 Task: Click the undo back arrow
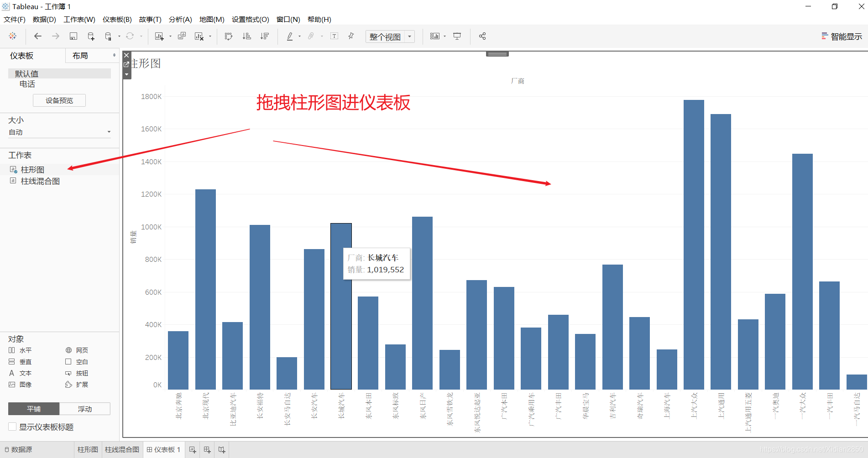(38, 36)
